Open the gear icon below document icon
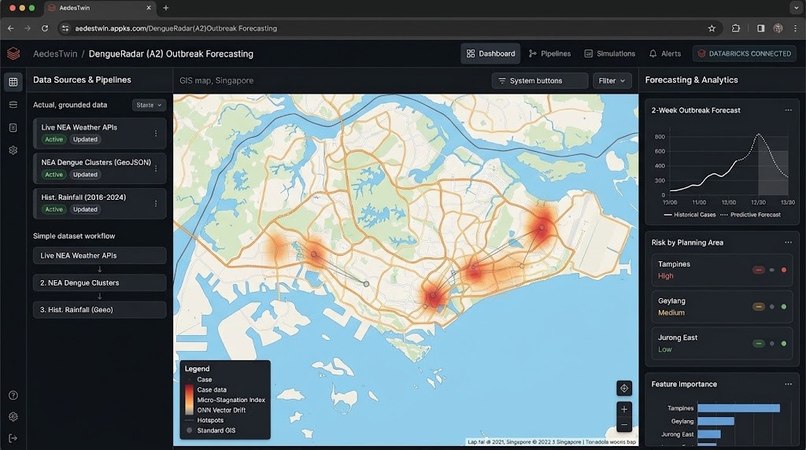Viewport: 806px width, 450px height. point(13,150)
